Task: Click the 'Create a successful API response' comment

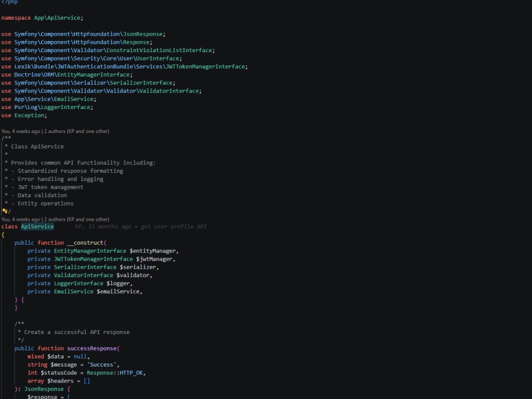Action: coord(77,332)
